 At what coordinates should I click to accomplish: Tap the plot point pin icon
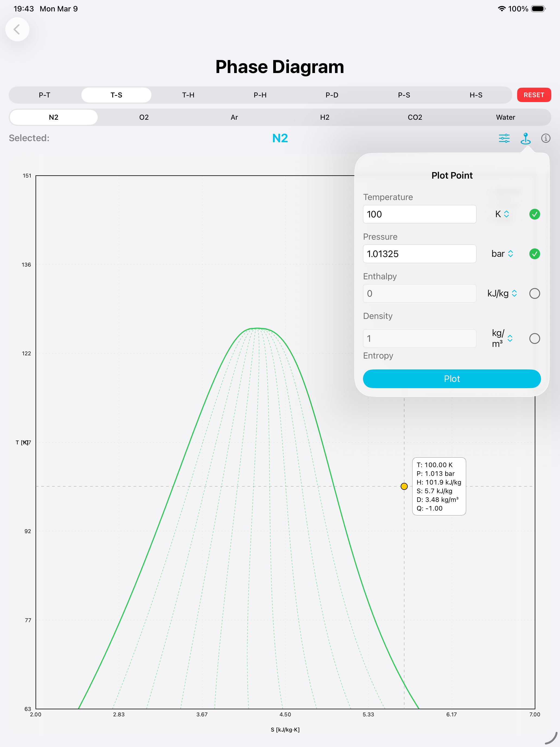(x=525, y=138)
